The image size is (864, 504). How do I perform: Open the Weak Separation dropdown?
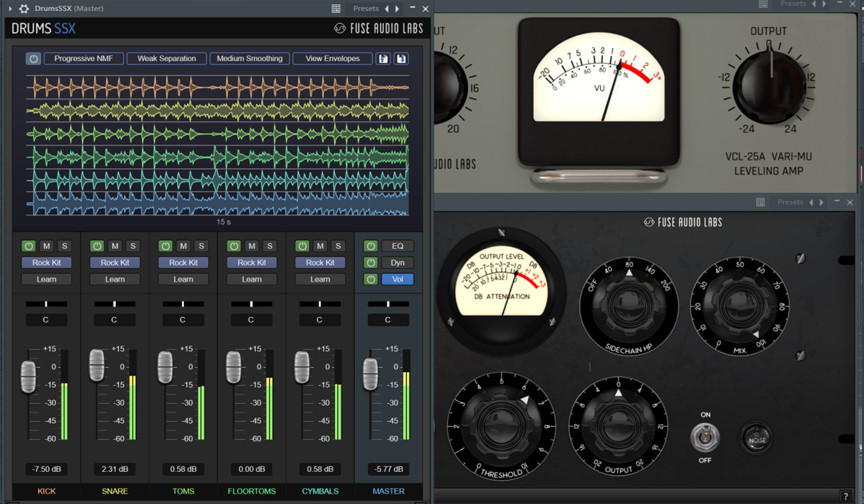(x=166, y=59)
